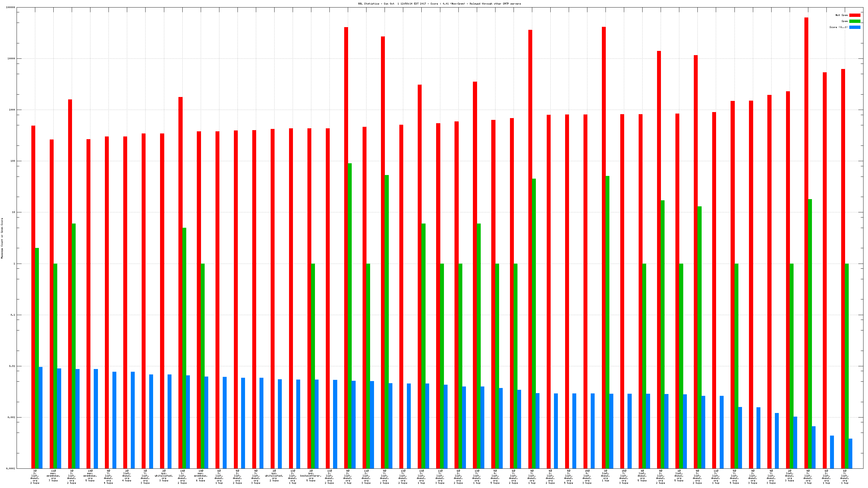This screenshot has height=488, width=868.
Task: Click the green Spam legend swatch
Action: (x=854, y=21)
